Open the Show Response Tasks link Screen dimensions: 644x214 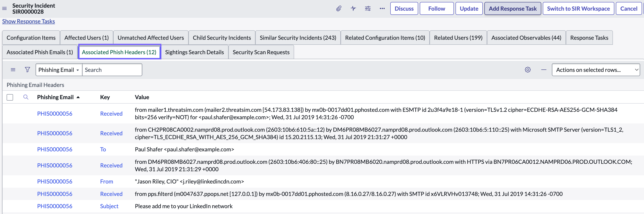point(29,21)
